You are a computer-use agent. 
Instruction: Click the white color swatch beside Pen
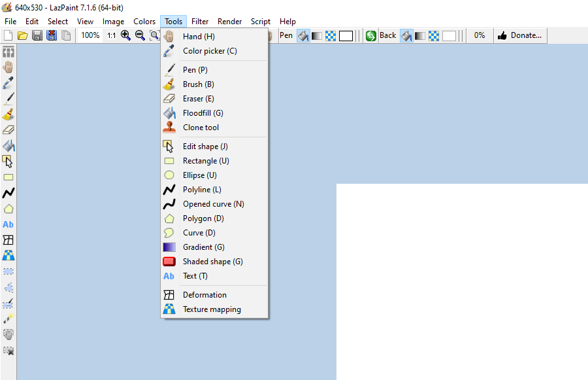[346, 35]
